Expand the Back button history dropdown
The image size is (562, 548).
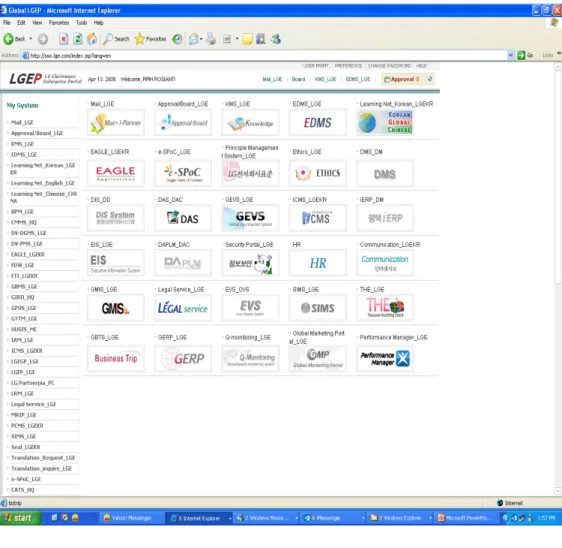(31, 39)
